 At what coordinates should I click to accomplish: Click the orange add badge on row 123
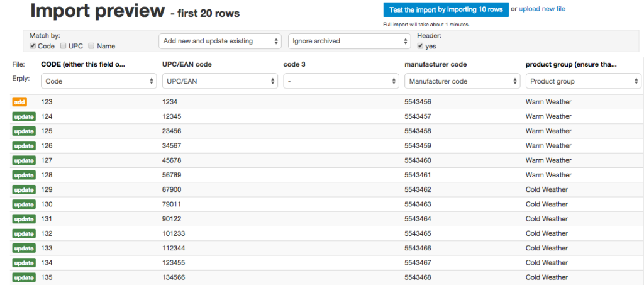click(x=19, y=103)
